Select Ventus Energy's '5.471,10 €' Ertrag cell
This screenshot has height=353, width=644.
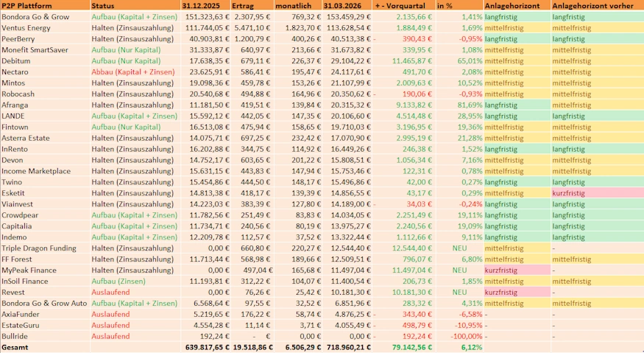coord(253,28)
